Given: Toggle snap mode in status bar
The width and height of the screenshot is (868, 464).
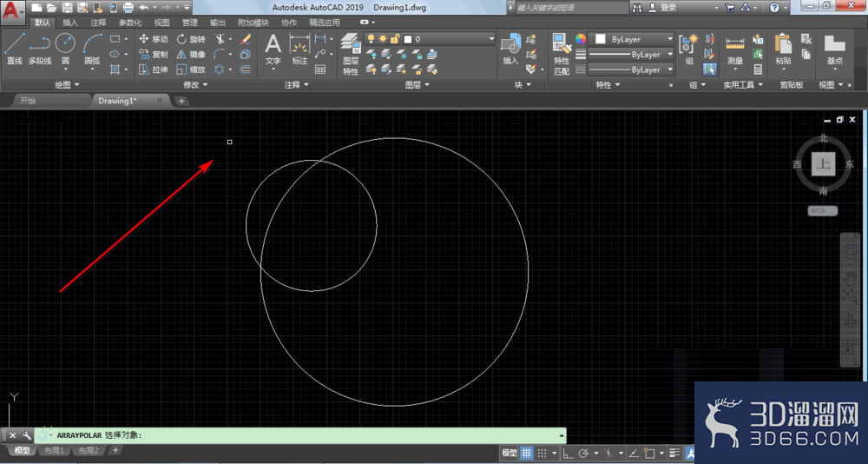Looking at the screenshot, I should tap(542, 453).
